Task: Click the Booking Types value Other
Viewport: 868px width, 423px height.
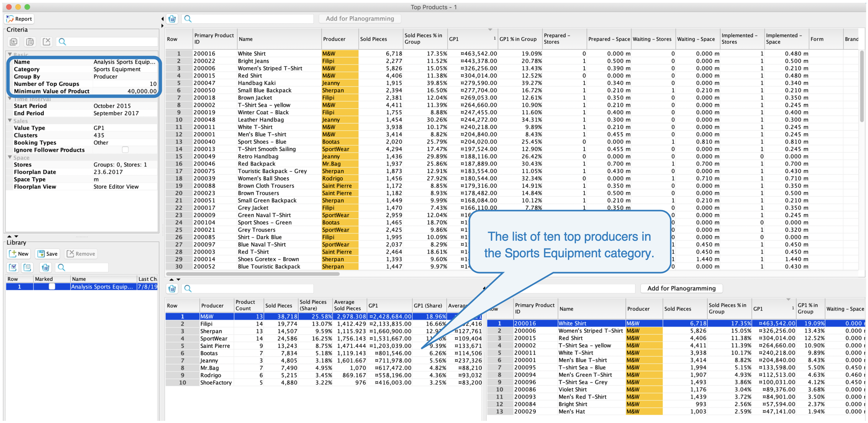Action: [x=101, y=143]
